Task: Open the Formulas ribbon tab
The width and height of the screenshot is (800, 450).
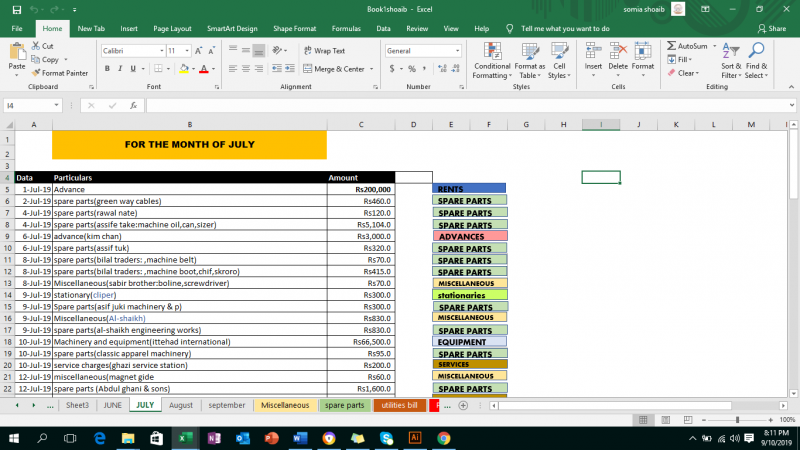Action: 346,29
